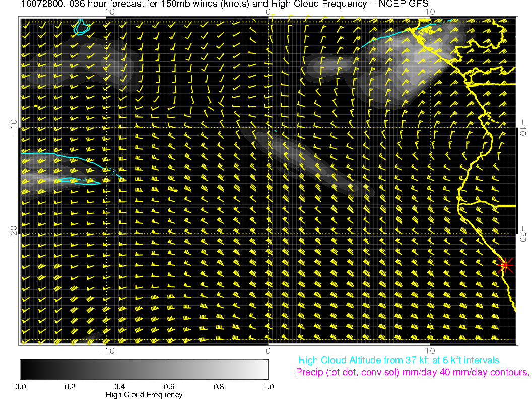Viewport: 532px width, 411px height.
Task: Click the 'High Cloud Frequency' colorbar label
Action: [144, 395]
